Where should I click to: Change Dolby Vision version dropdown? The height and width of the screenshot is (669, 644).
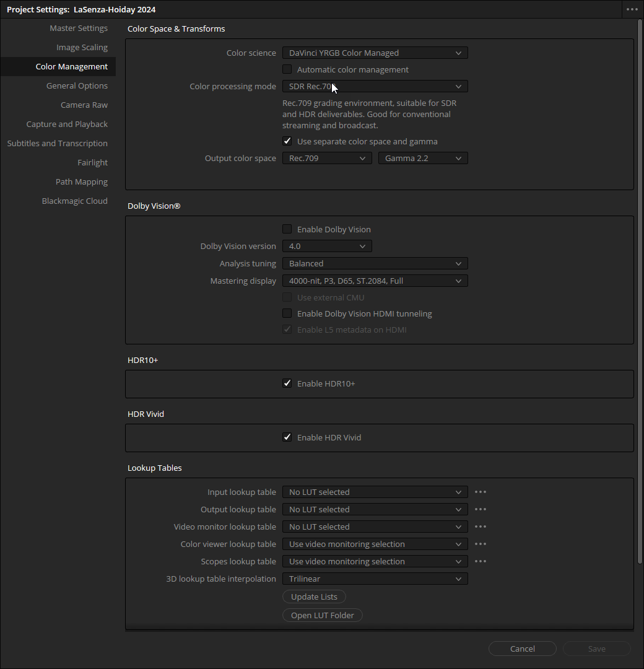327,246
